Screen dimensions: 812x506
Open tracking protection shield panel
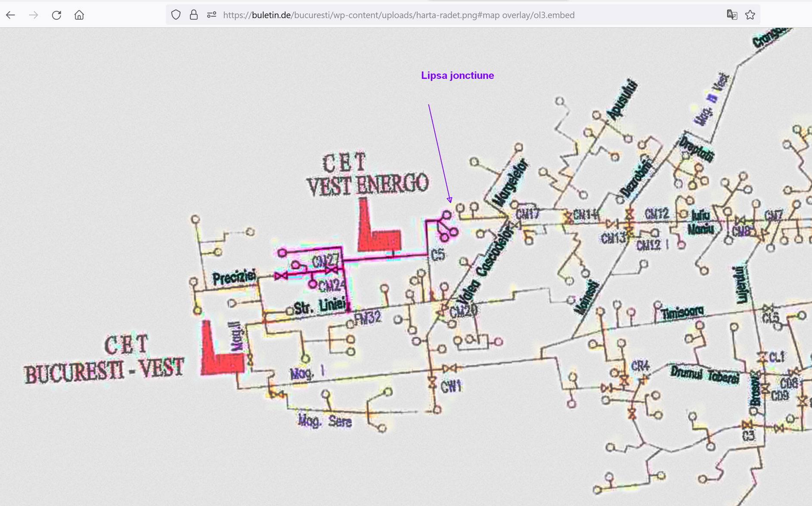tap(176, 15)
